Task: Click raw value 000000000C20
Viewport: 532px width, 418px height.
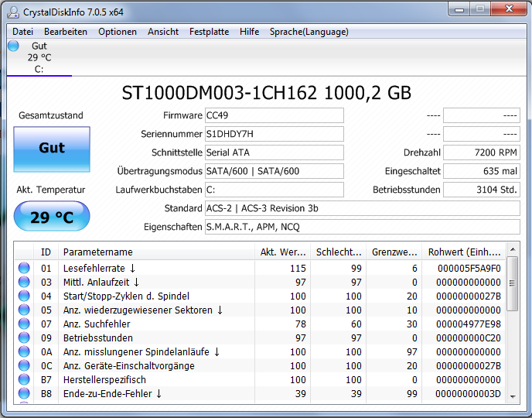Action: [469, 337]
